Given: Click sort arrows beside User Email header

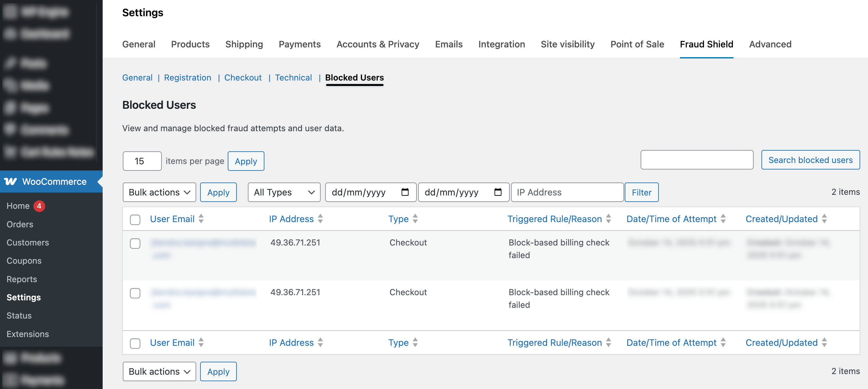Looking at the screenshot, I should pos(201,219).
